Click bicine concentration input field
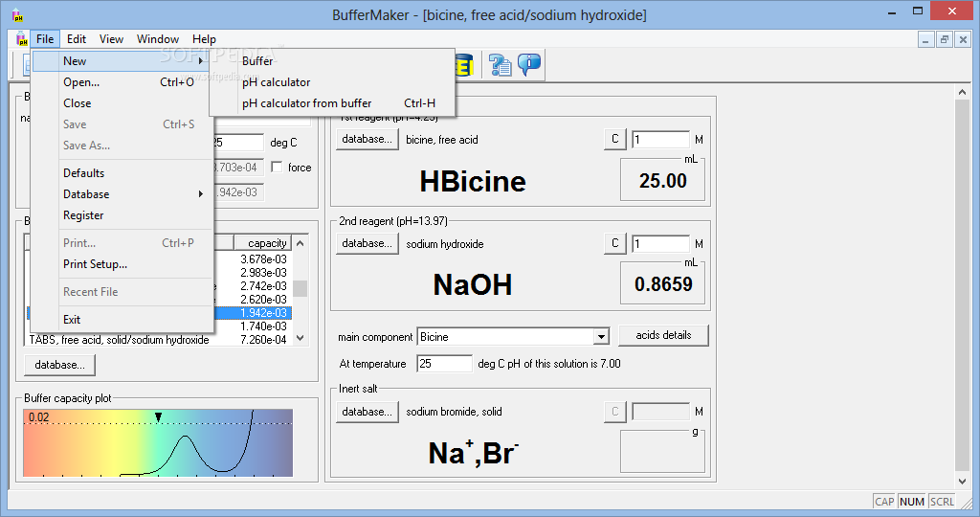Viewport: 980px width, 517px height. point(660,140)
